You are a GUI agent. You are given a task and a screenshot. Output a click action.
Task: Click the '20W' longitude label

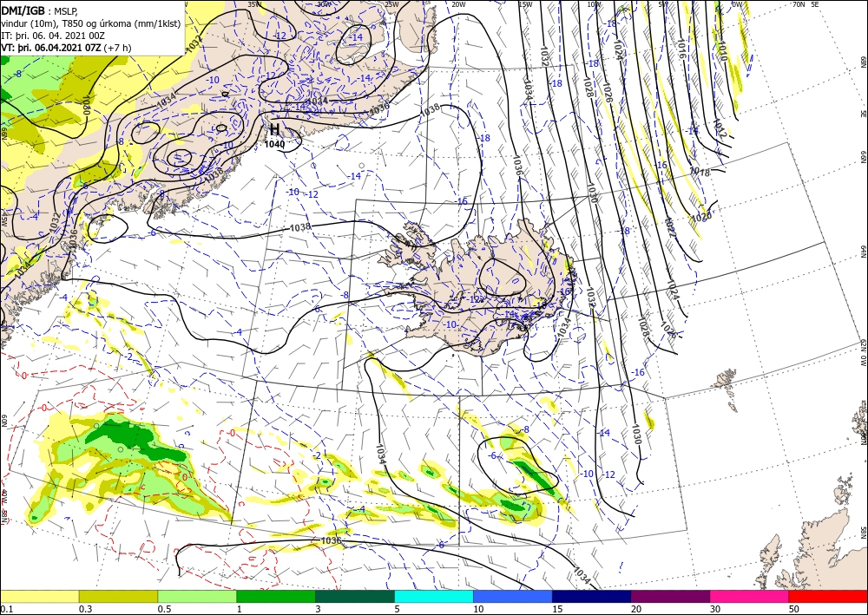coord(458,4)
